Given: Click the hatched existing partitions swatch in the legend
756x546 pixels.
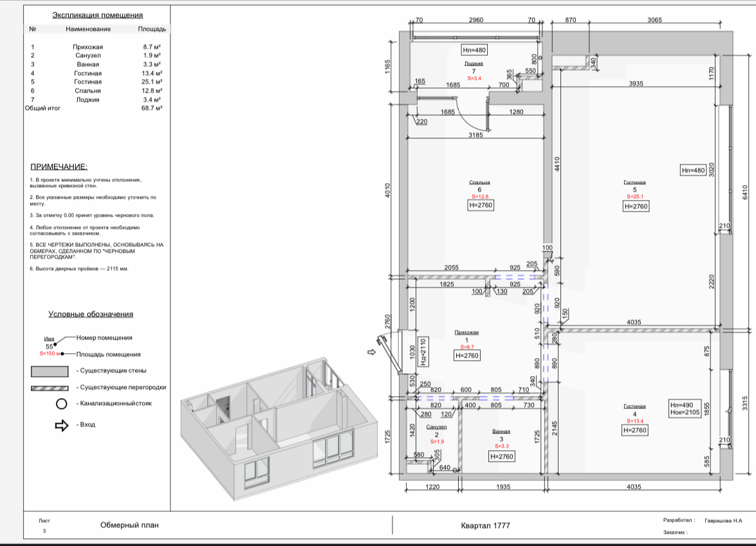Looking at the screenshot, I should [50, 388].
